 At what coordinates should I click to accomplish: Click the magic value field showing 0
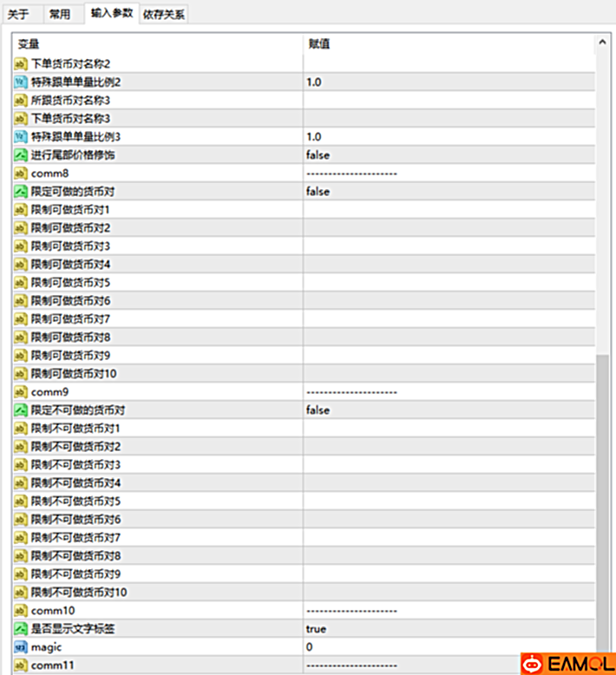click(447, 646)
